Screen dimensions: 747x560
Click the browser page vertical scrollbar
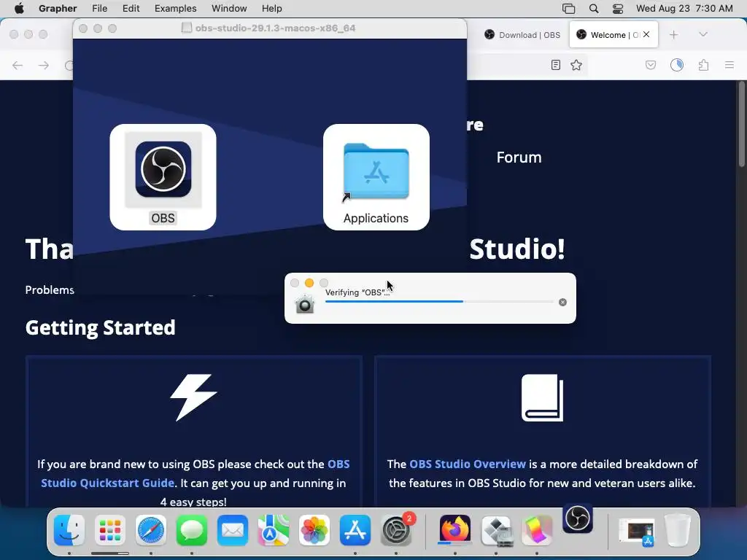click(x=741, y=124)
